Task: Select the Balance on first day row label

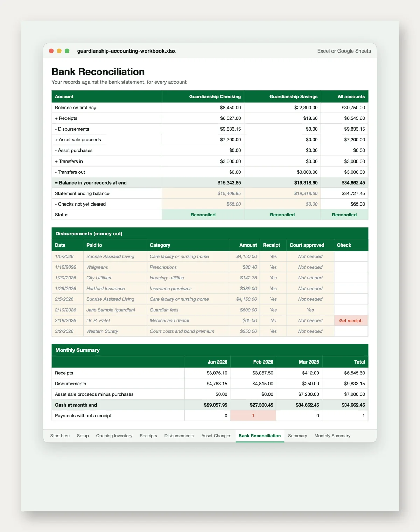Action: click(x=107, y=108)
